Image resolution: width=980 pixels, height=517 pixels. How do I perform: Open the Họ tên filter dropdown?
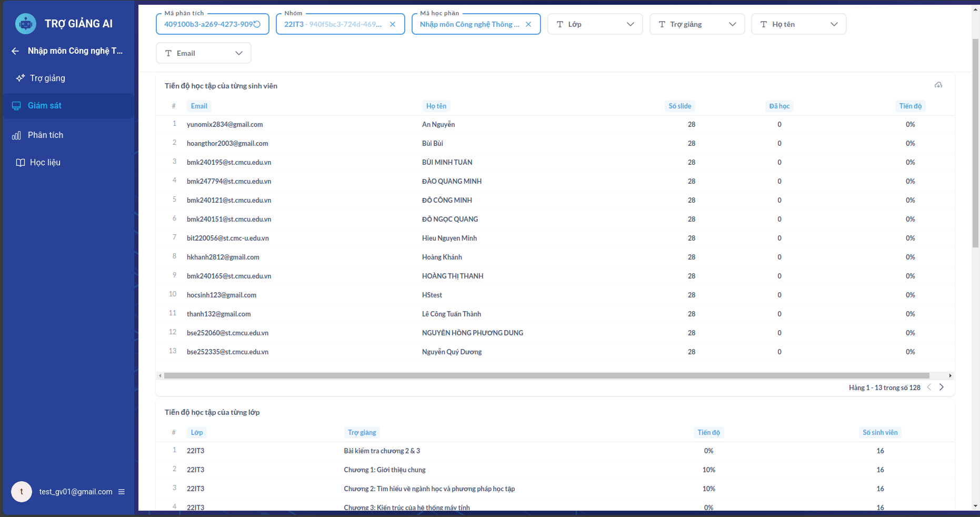click(x=798, y=24)
